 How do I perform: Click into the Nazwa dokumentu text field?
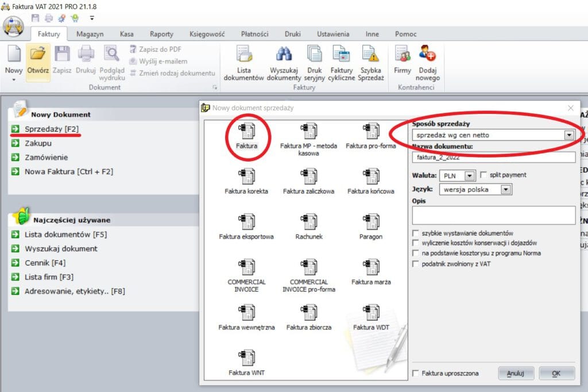coord(493,157)
